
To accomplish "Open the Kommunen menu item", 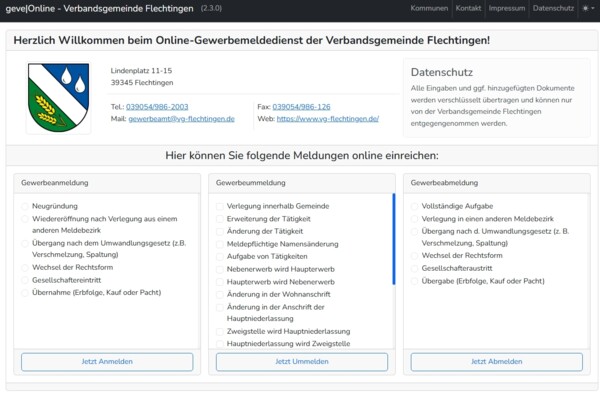I will 429,8.
